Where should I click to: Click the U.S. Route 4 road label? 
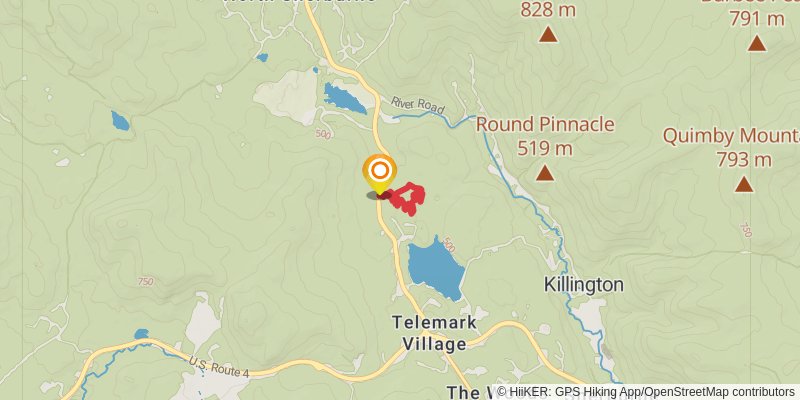click(x=218, y=368)
